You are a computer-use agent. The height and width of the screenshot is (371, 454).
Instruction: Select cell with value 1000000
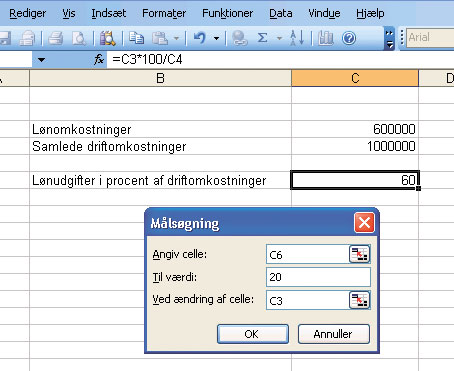pos(355,146)
